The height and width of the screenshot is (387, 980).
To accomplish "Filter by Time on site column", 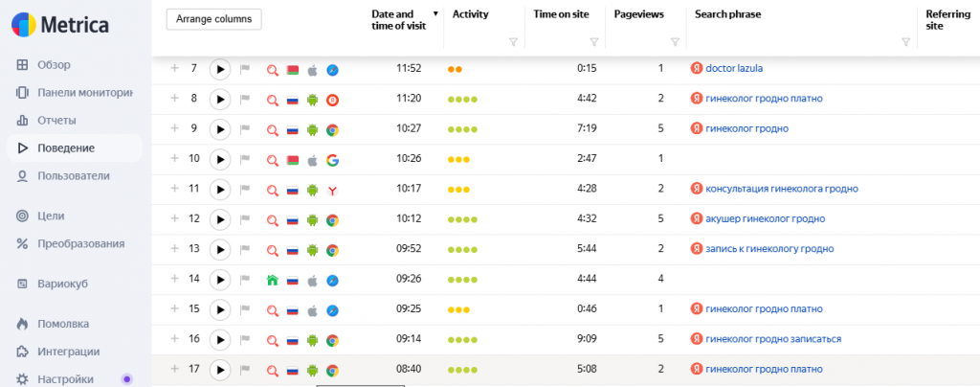I will 594,42.
